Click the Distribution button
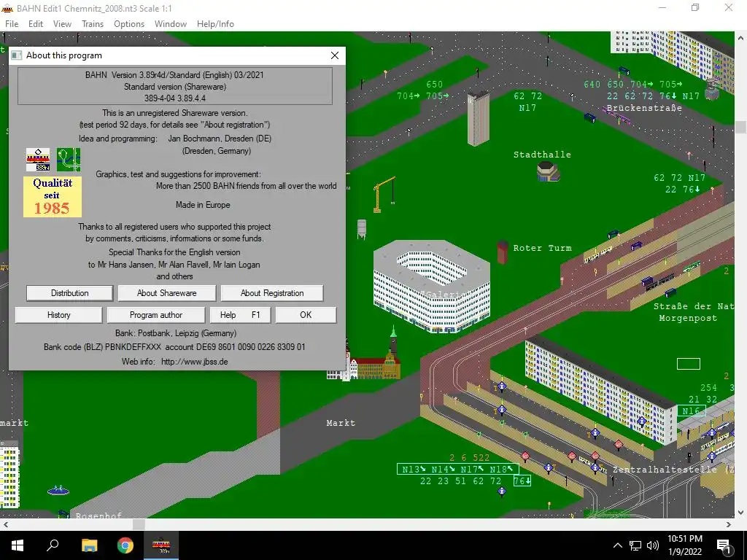 pyautogui.click(x=69, y=293)
